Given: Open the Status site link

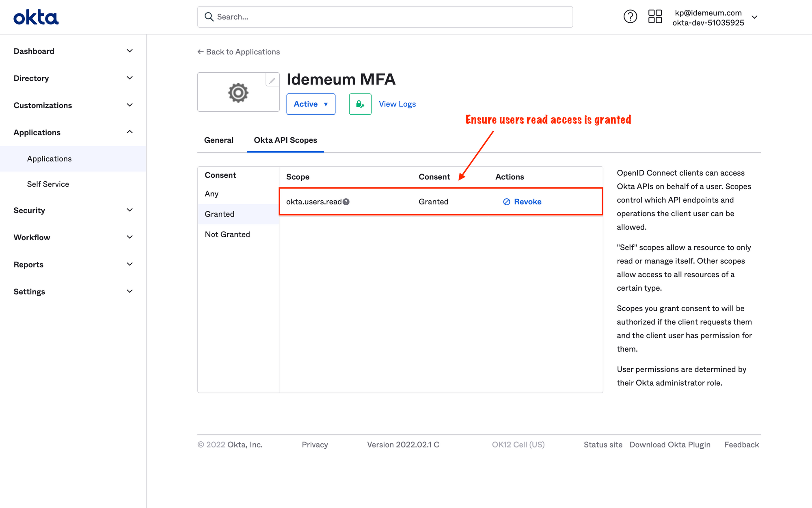Looking at the screenshot, I should [603, 445].
